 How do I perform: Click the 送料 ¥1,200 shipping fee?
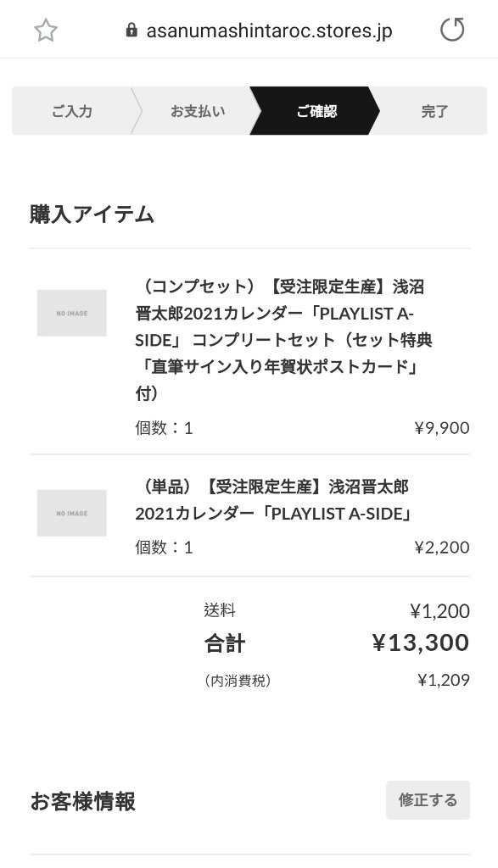click(337, 610)
